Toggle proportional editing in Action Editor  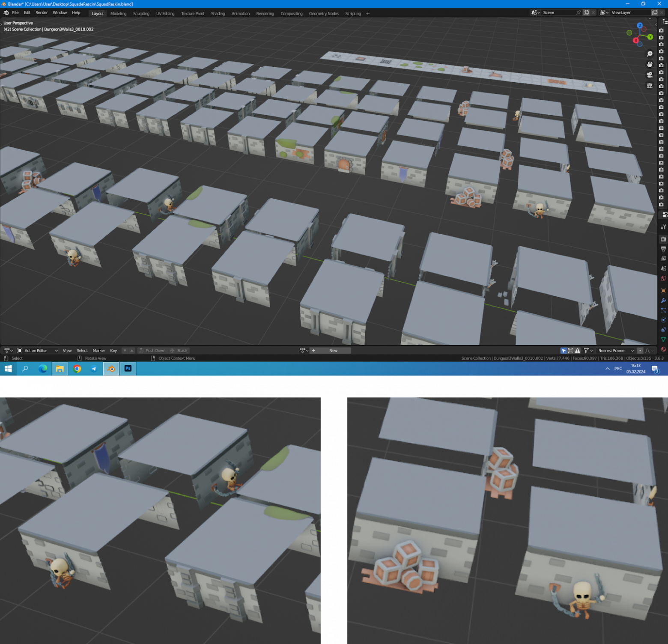click(640, 351)
